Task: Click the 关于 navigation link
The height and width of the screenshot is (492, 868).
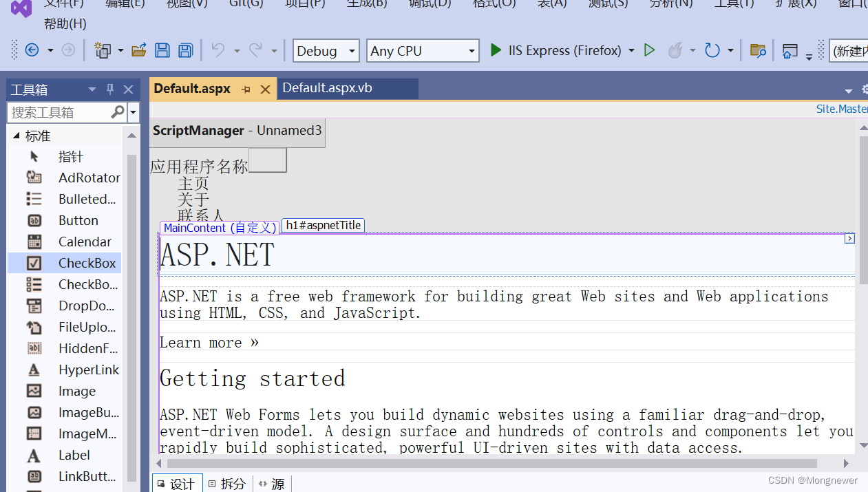Action: pos(193,200)
